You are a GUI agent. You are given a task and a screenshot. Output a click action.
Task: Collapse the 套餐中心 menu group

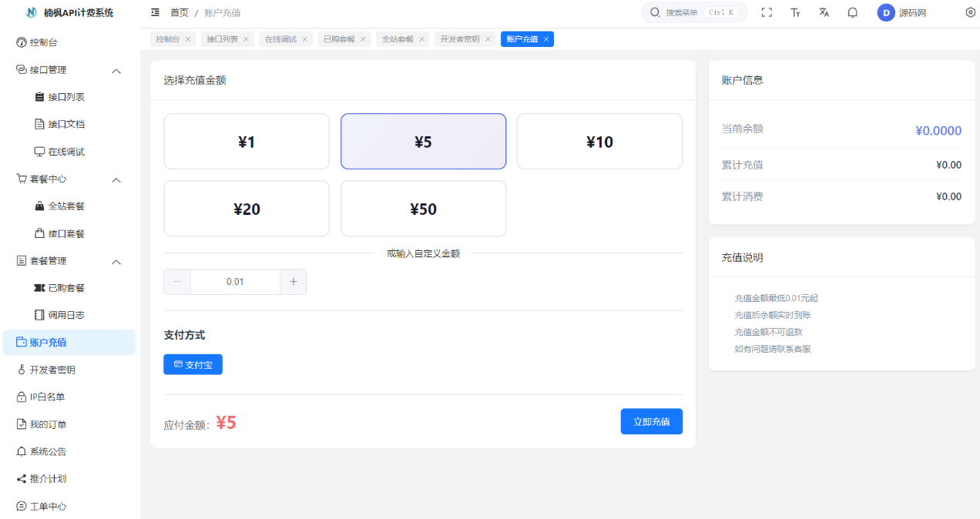[116, 179]
